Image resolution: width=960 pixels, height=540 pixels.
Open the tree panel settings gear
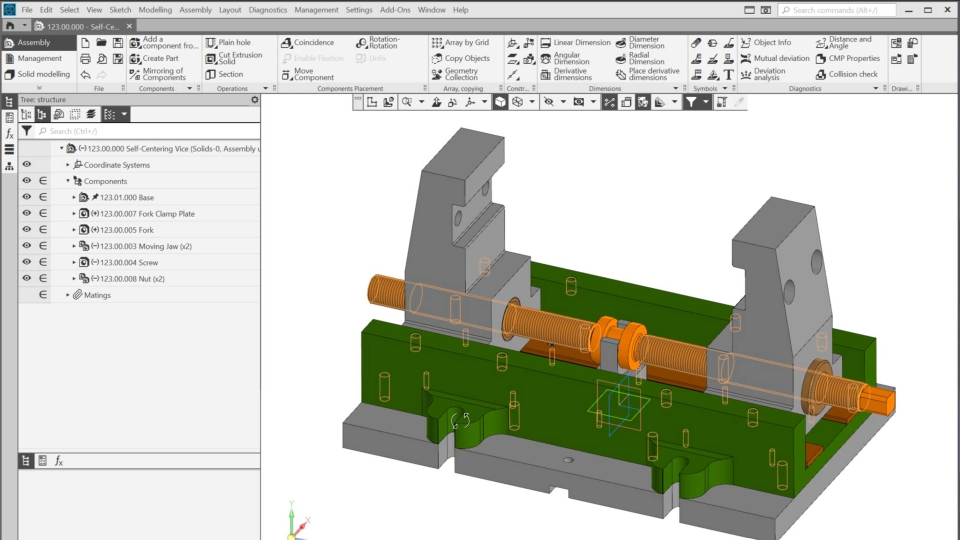(x=254, y=100)
